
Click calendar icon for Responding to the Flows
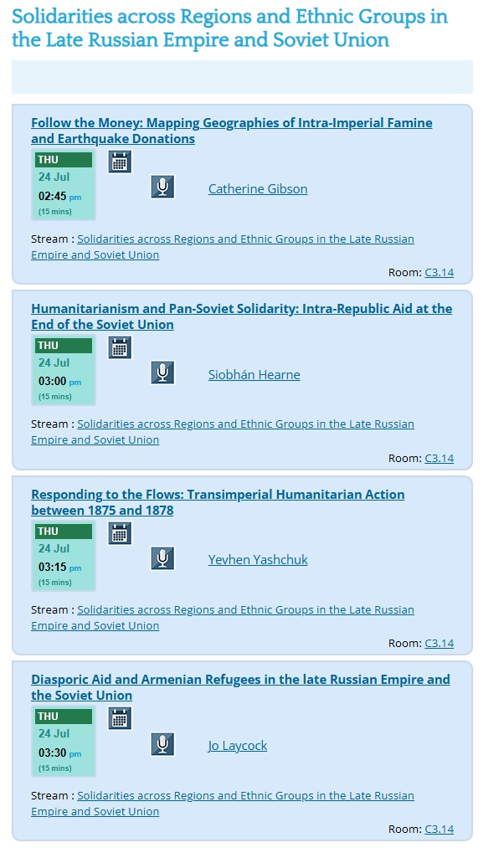[120, 532]
